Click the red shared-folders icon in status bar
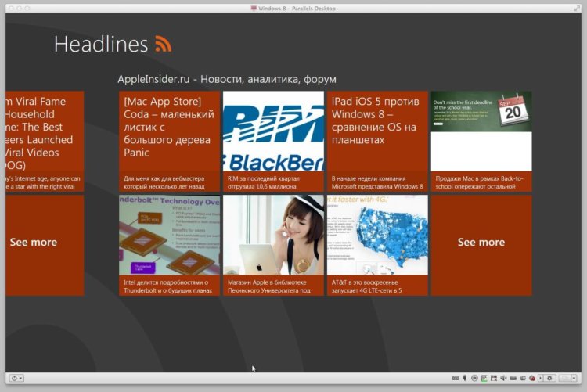 (x=532, y=378)
